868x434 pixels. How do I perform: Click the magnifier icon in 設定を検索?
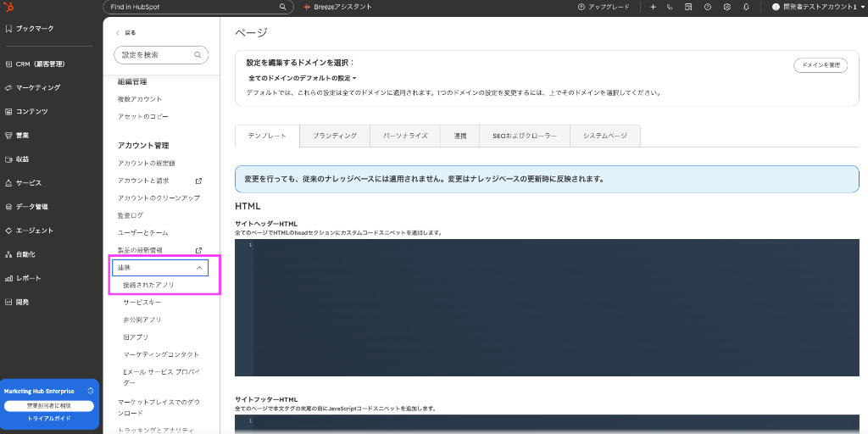tap(198, 55)
